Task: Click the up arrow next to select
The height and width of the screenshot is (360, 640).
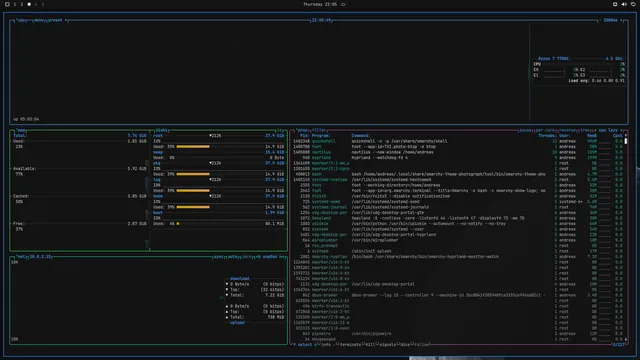Action: pos(294,344)
